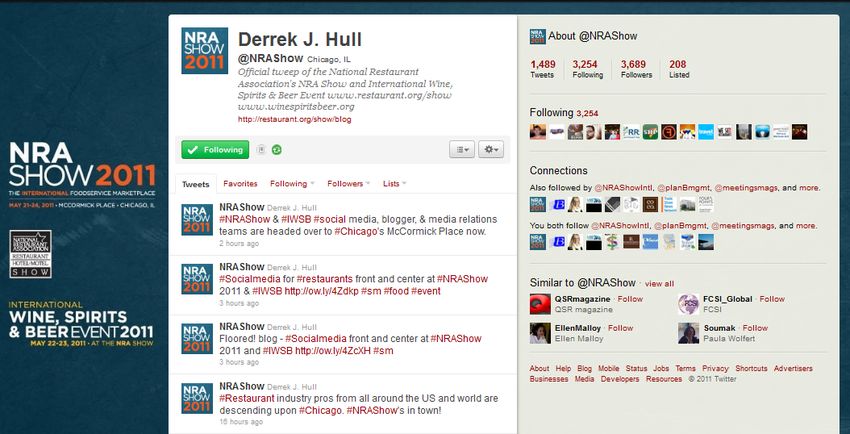850x434 pixels.
Task: Open blonde woman avatar under Also followed by
Action: click(575, 204)
